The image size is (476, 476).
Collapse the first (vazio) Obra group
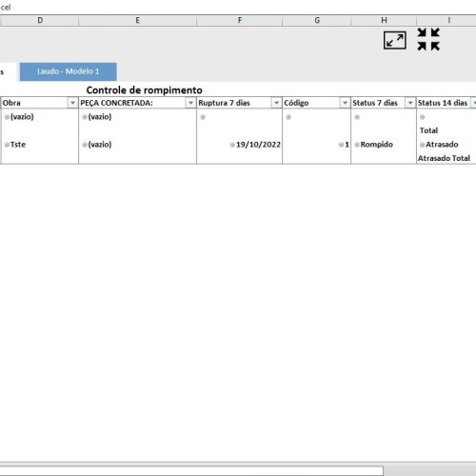coord(7,117)
